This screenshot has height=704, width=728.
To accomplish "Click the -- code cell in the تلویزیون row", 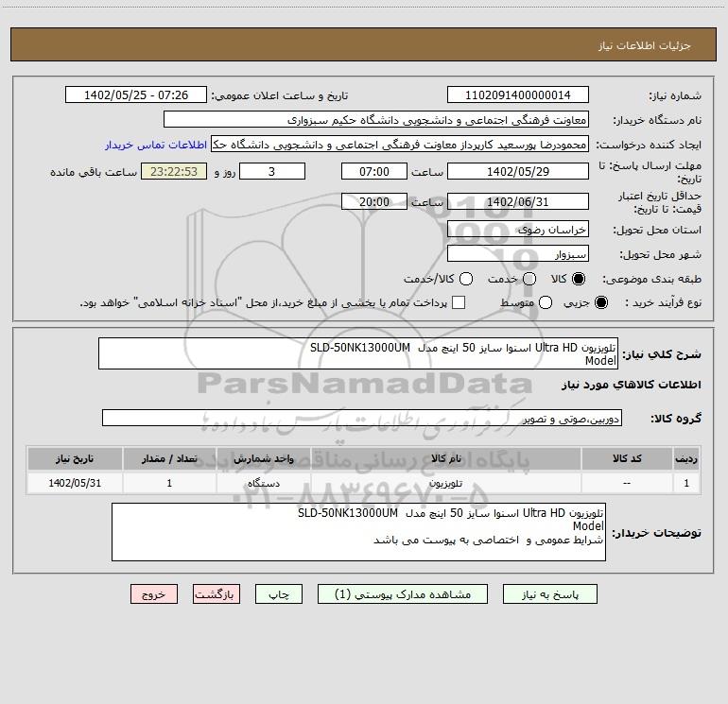I will (627, 483).
